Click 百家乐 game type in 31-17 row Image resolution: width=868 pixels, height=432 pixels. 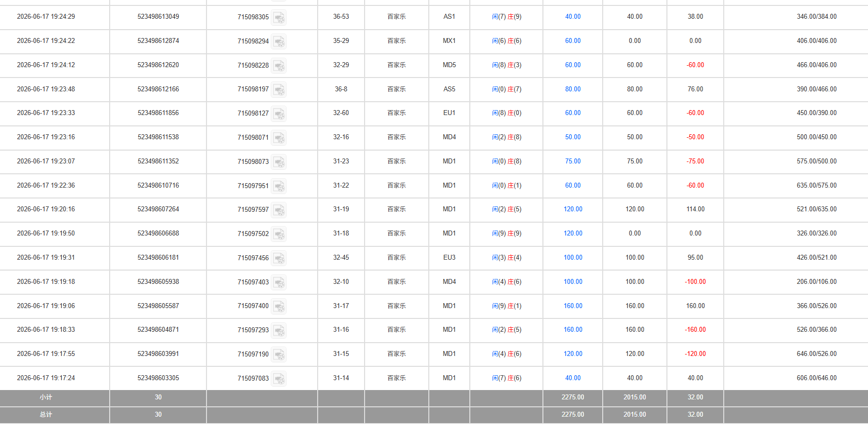tap(396, 306)
